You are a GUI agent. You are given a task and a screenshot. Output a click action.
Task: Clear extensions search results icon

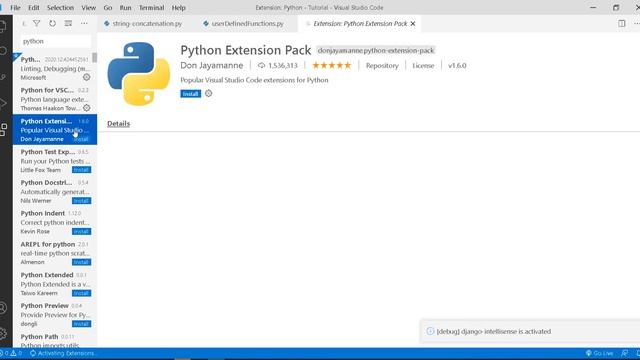click(x=68, y=24)
